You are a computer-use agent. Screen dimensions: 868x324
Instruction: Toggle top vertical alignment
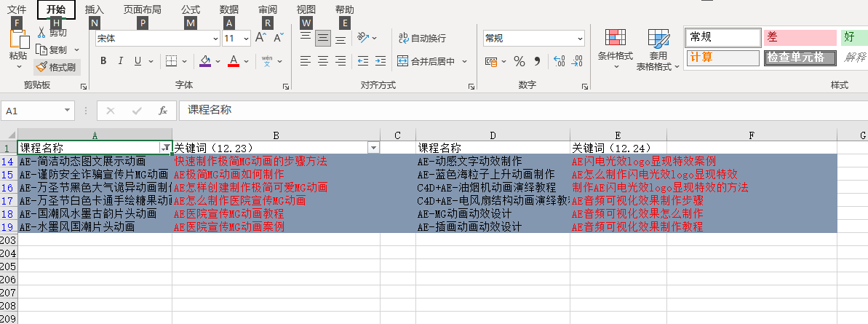(x=305, y=38)
